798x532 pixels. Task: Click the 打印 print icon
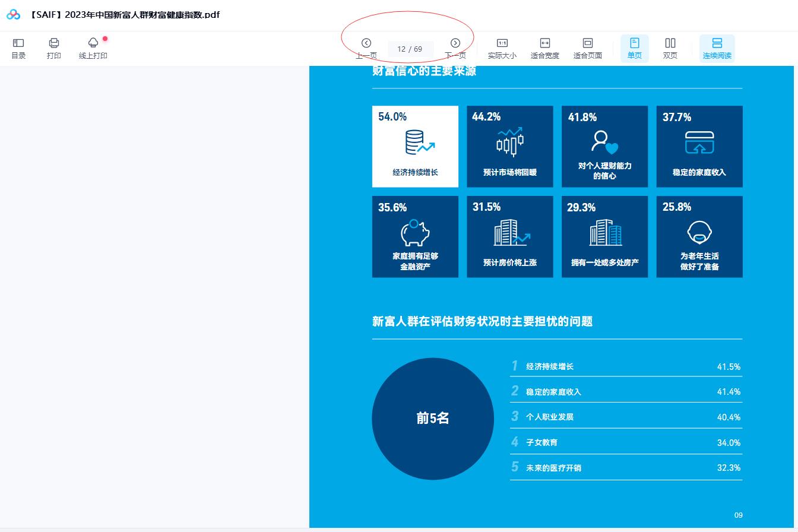(54, 48)
